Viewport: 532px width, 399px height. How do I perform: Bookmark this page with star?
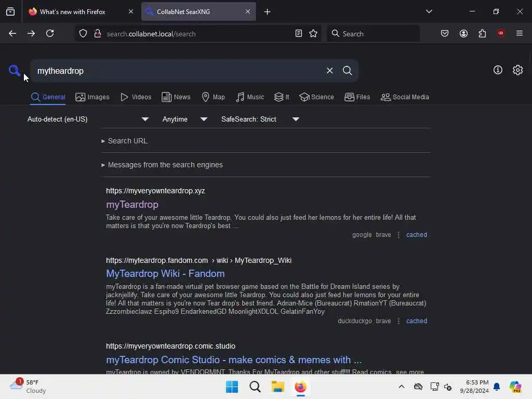313,33
